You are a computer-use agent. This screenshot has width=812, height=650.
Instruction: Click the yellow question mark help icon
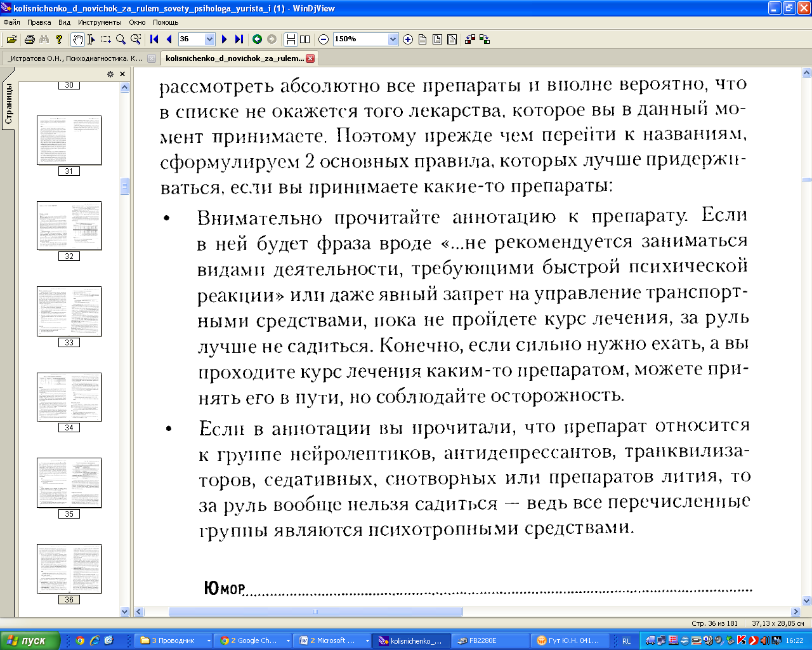click(x=59, y=39)
